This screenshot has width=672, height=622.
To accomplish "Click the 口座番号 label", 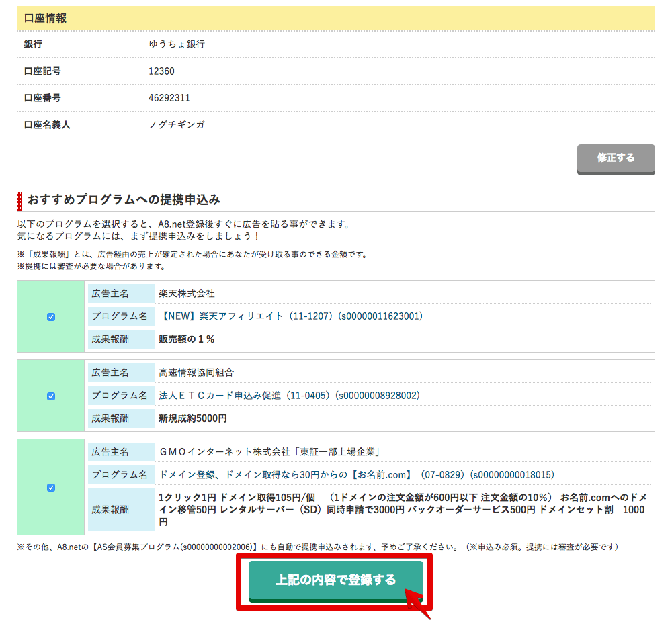I will (x=42, y=98).
